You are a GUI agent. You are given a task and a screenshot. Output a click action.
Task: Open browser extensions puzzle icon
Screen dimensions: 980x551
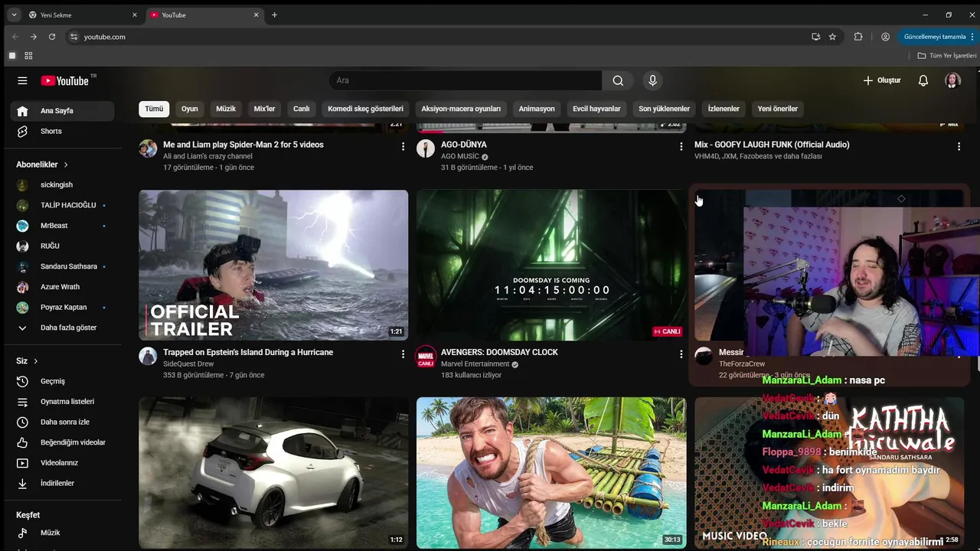click(x=858, y=37)
